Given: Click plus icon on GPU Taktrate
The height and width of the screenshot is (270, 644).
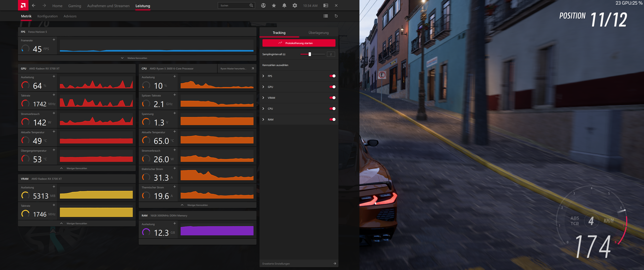Looking at the screenshot, I should click(54, 95).
